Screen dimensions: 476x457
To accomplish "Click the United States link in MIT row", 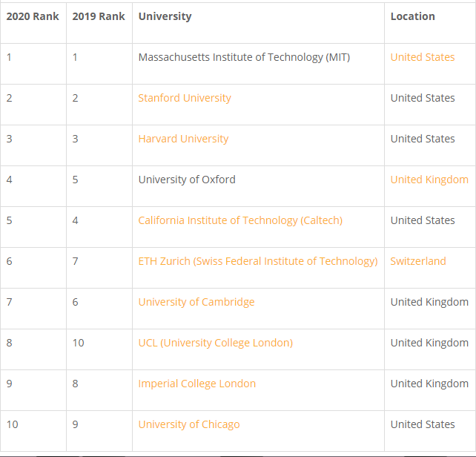I will click(x=423, y=57).
